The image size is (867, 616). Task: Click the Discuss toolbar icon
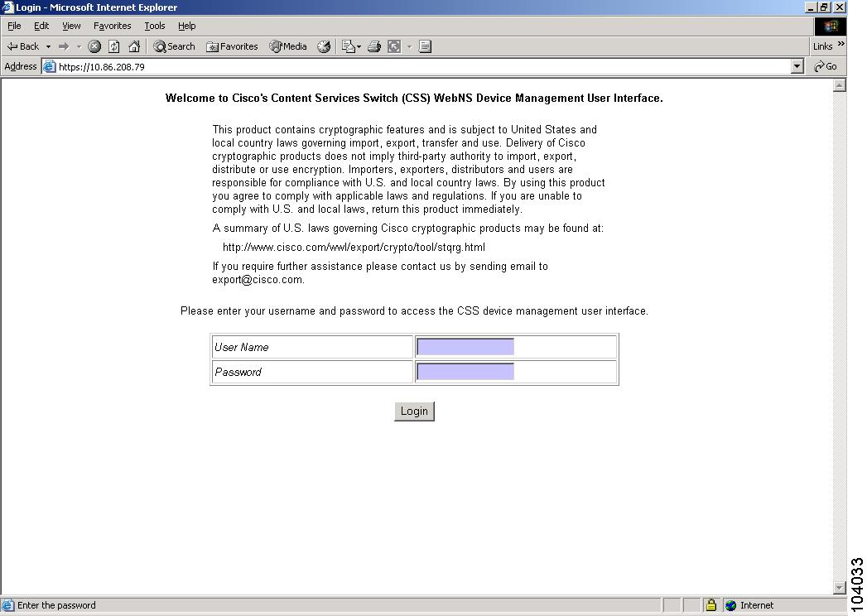pos(425,46)
